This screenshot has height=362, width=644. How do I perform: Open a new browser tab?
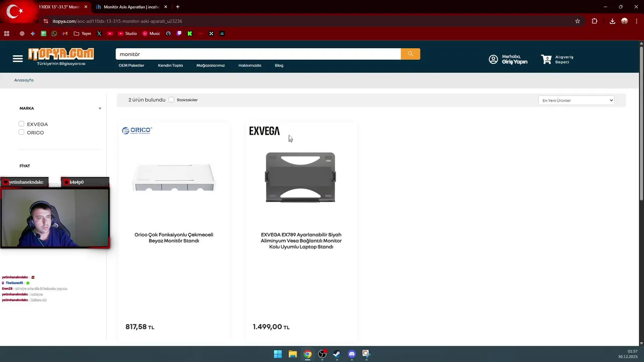(178, 7)
